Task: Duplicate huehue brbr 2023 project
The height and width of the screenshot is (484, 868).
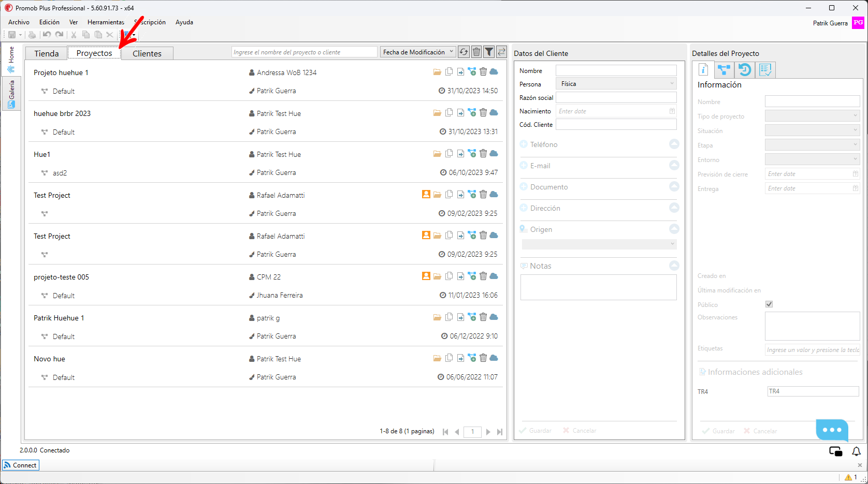Action: coord(449,112)
